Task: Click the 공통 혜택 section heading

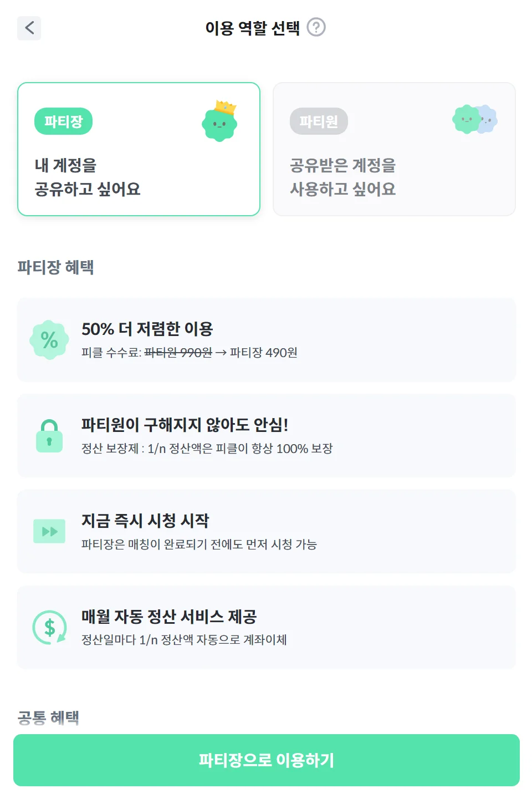Action: pyautogui.click(x=48, y=718)
